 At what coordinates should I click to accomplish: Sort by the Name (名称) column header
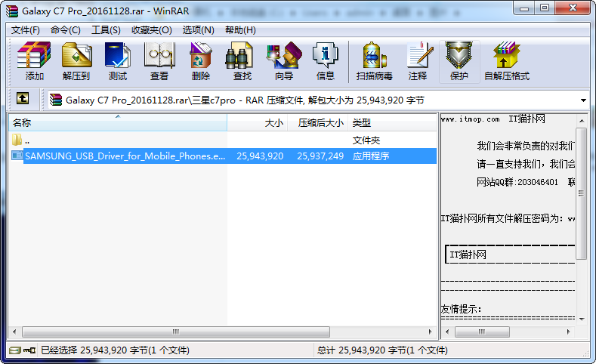[x=118, y=122]
